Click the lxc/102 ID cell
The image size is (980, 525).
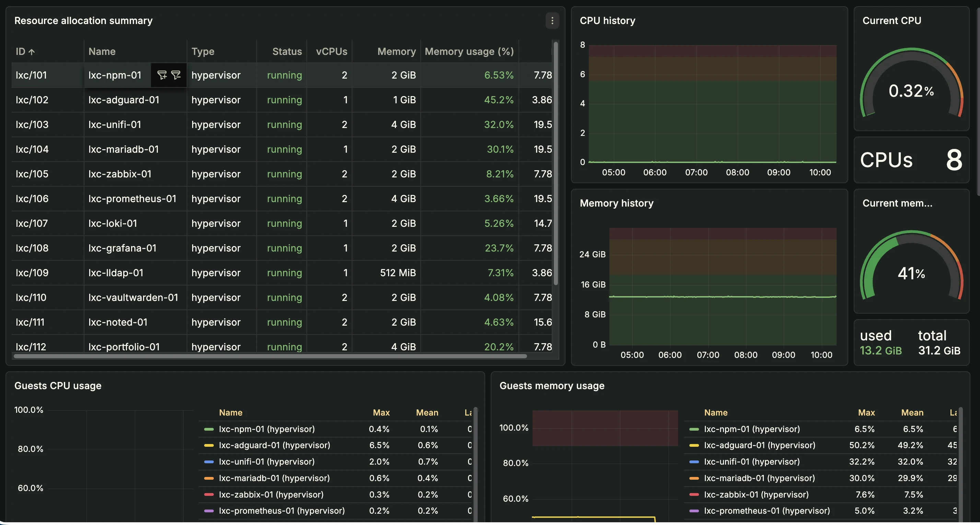(x=48, y=100)
